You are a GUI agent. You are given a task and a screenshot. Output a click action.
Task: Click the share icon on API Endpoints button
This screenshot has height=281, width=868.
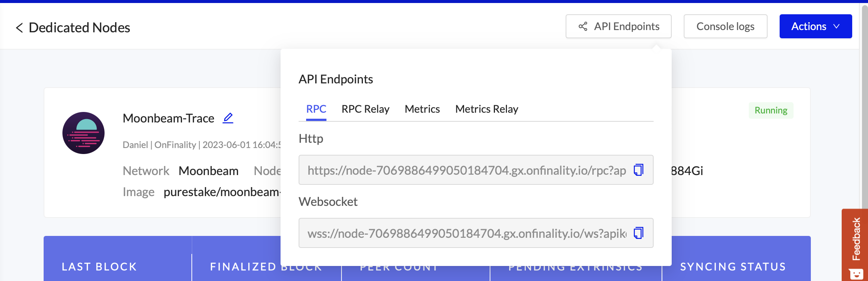pos(583,26)
